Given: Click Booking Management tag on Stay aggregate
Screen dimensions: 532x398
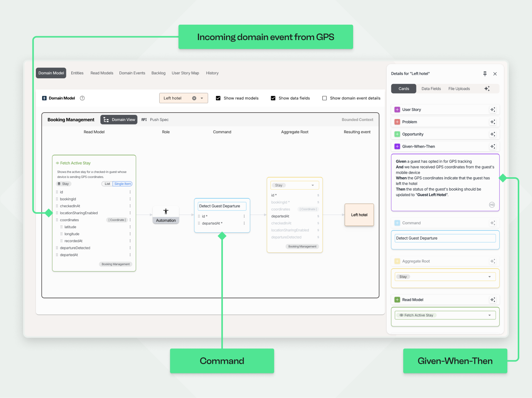Looking at the screenshot, I should pyautogui.click(x=302, y=247).
